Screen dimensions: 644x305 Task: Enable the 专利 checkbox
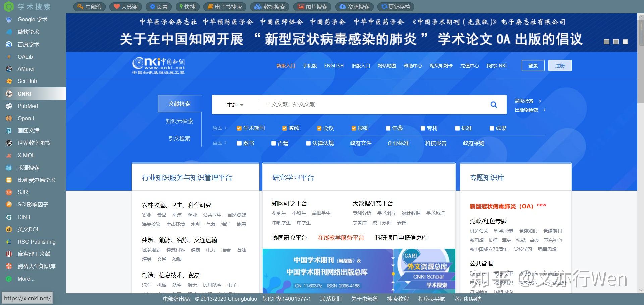click(x=423, y=128)
